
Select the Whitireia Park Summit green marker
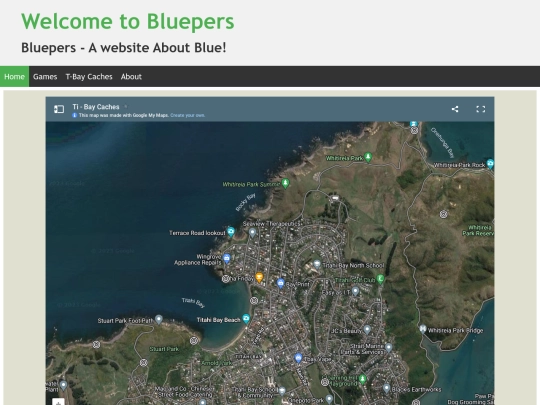(285, 183)
